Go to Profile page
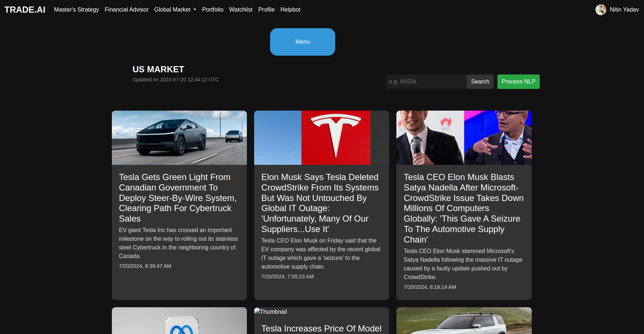 point(266,10)
